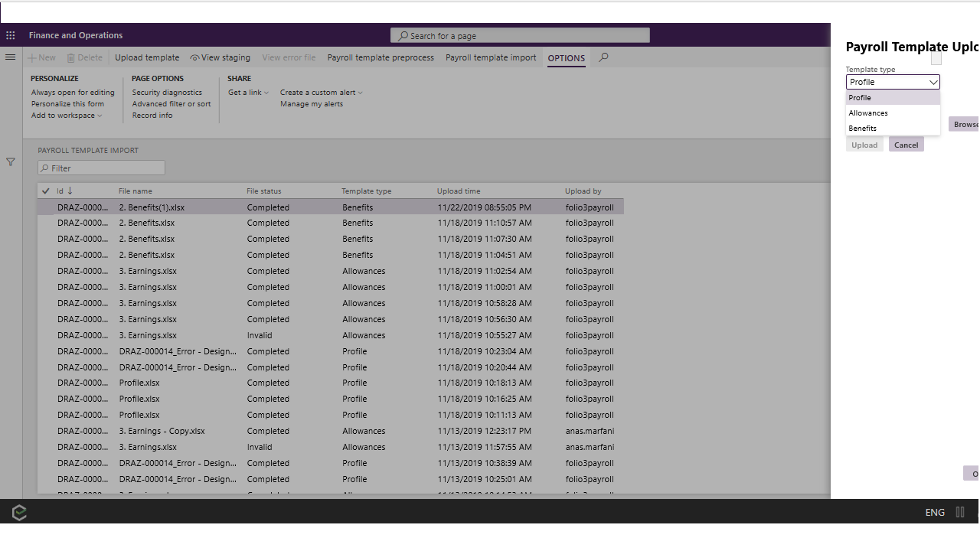Click the grid Filter input field
Screen dimensions: 980x551
click(x=101, y=168)
